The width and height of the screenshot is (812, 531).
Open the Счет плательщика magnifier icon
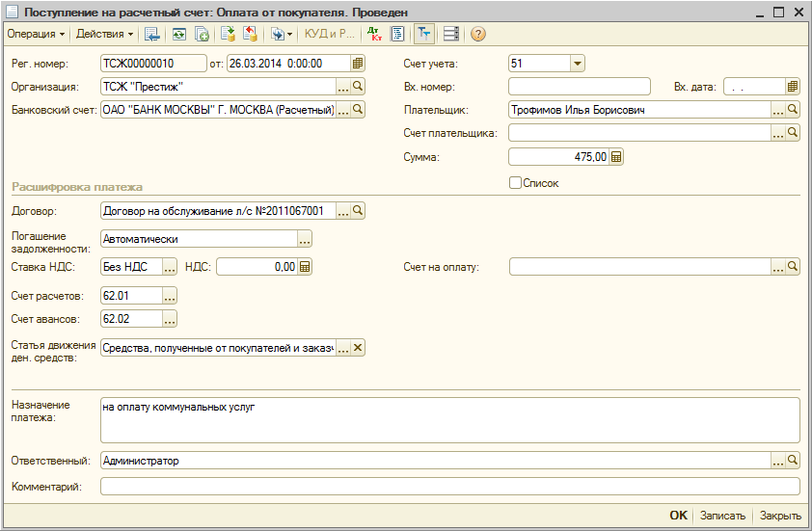[793, 133]
